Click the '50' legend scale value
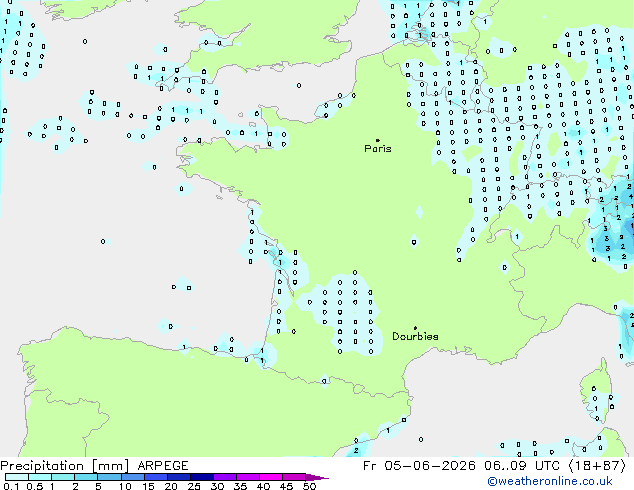 309,486
